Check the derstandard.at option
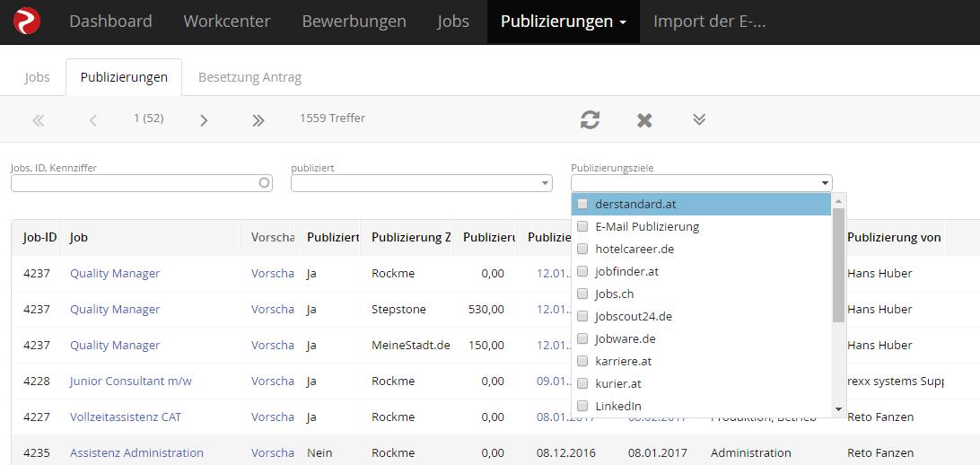The width and height of the screenshot is (980, 465). click(582, 204)
